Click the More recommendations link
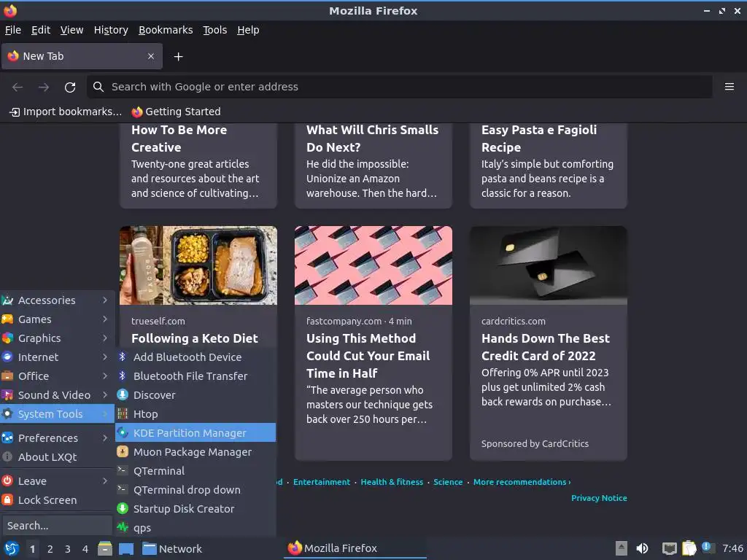The width and height of the screenshot is (747, 560). click(x=522, y=482)
